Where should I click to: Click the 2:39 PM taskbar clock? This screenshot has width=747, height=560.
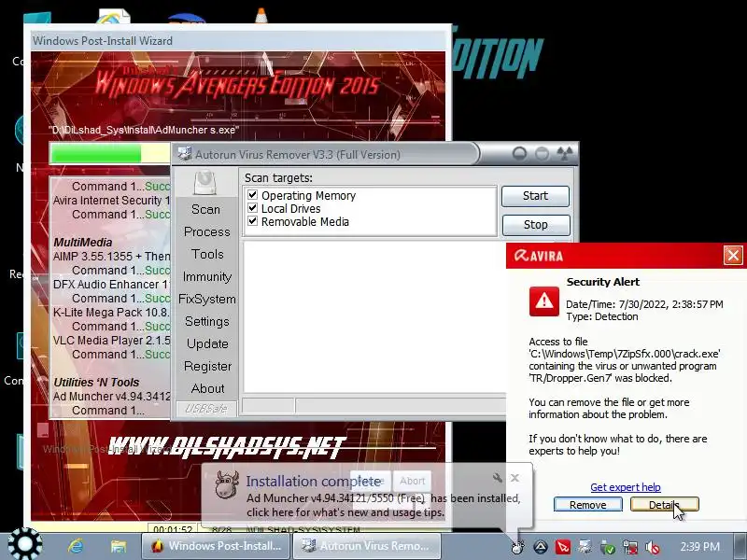[x=699, y=547]
